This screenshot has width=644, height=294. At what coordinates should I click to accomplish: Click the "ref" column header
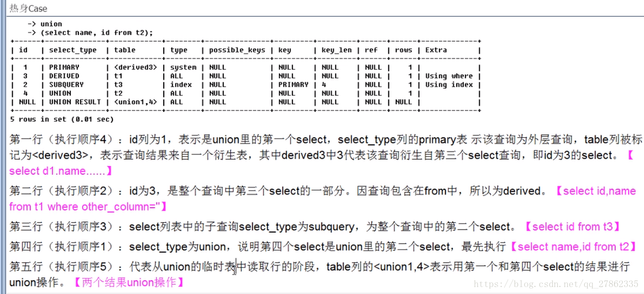click(x=371, y=50)
